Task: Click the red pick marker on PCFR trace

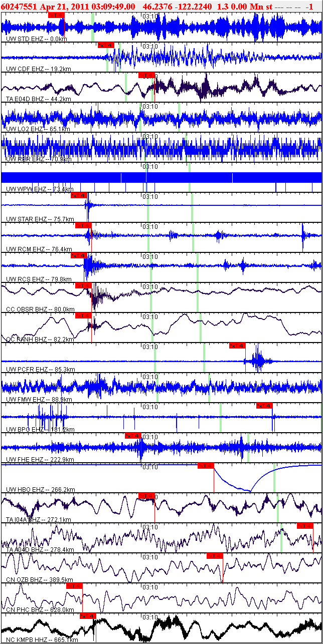Action: [x=237, y=346]
